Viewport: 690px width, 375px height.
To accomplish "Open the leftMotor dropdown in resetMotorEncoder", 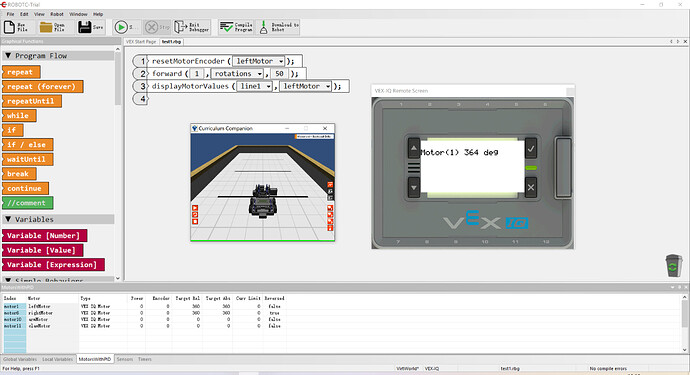I will (x=259, y=61).
